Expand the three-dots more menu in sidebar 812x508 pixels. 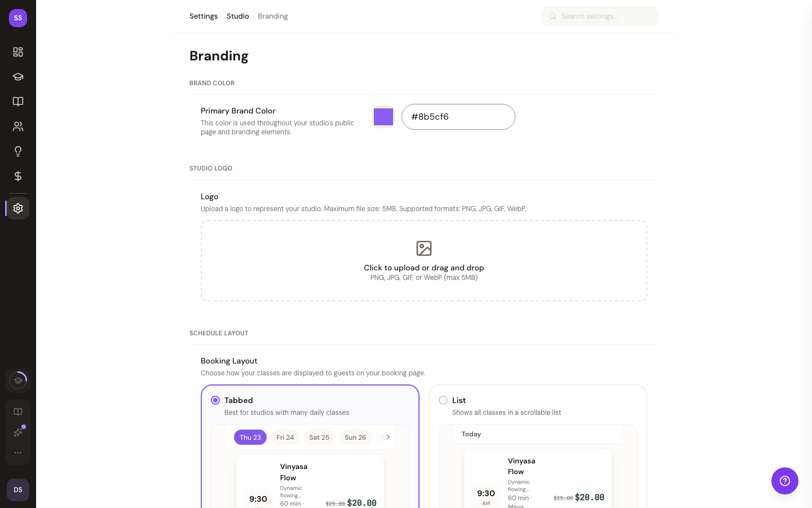coord(18,453)
